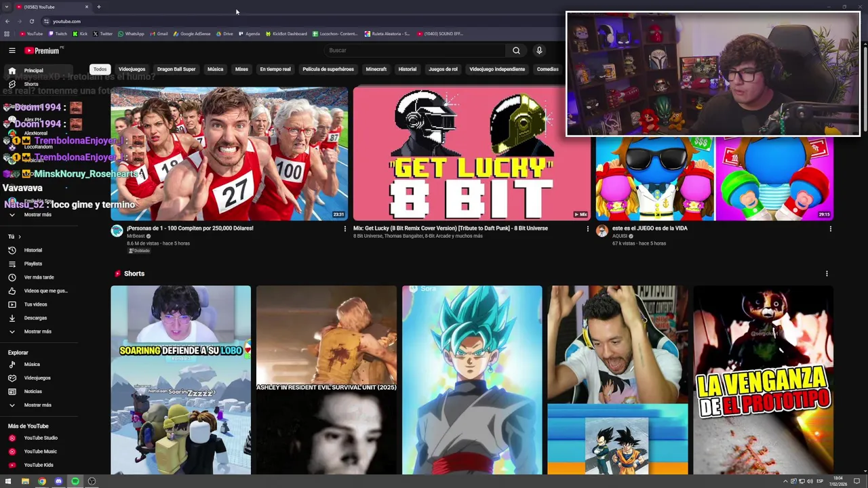
Task: Open Música under Explorar
Action: (32, 364)
